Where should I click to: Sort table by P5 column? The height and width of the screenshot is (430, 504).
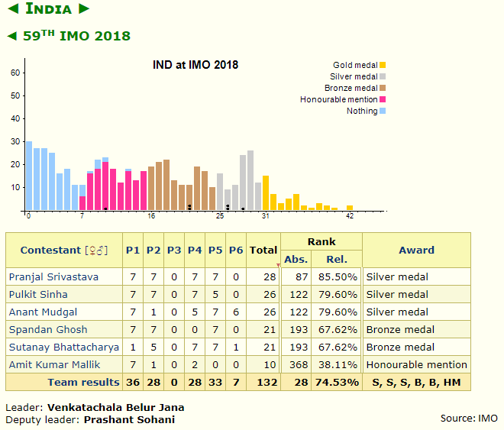click(215, 250)
